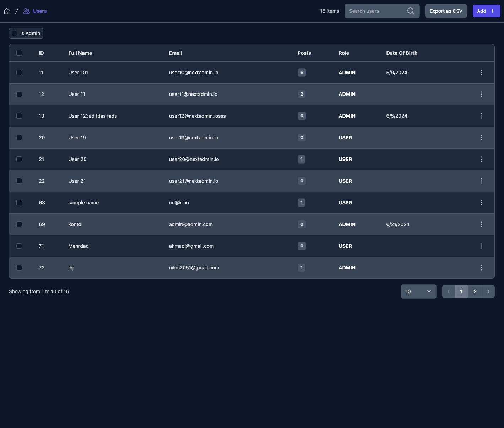Click the home icon in breadcrumb
This screenshot has width=504, height=428.
click(7, 11)
